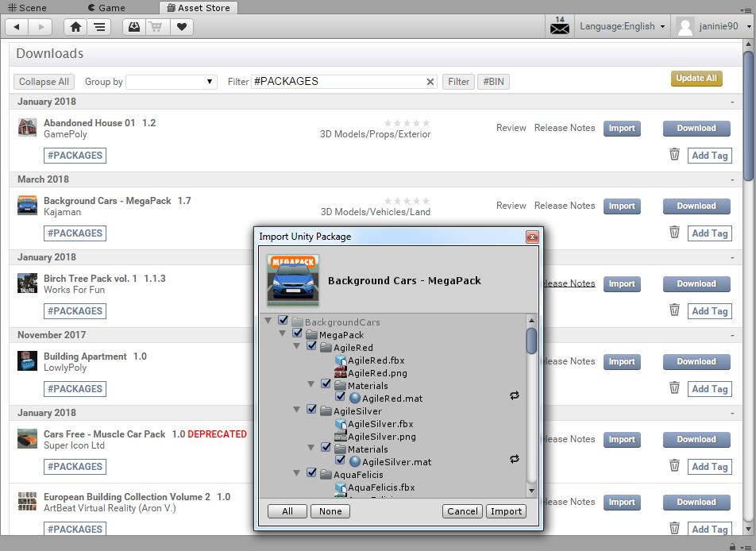
Task: Select the Asset Store tab
Action: (199, 8)
